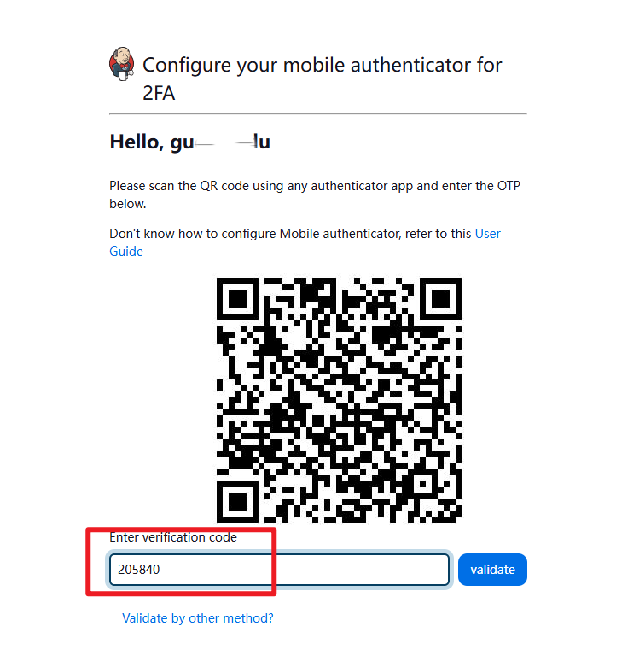Click the validate button
This screenshot has height=672, width=622.
492,569
